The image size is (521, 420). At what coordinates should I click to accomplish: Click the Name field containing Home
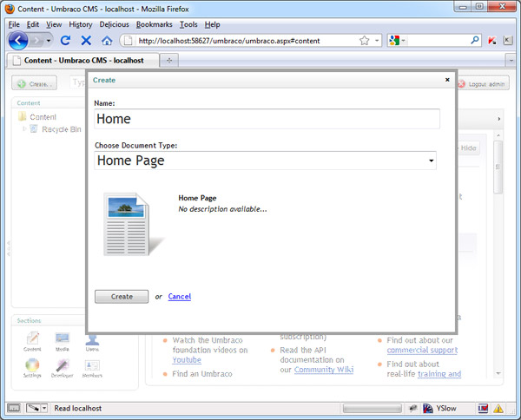[x=267, y=119]
